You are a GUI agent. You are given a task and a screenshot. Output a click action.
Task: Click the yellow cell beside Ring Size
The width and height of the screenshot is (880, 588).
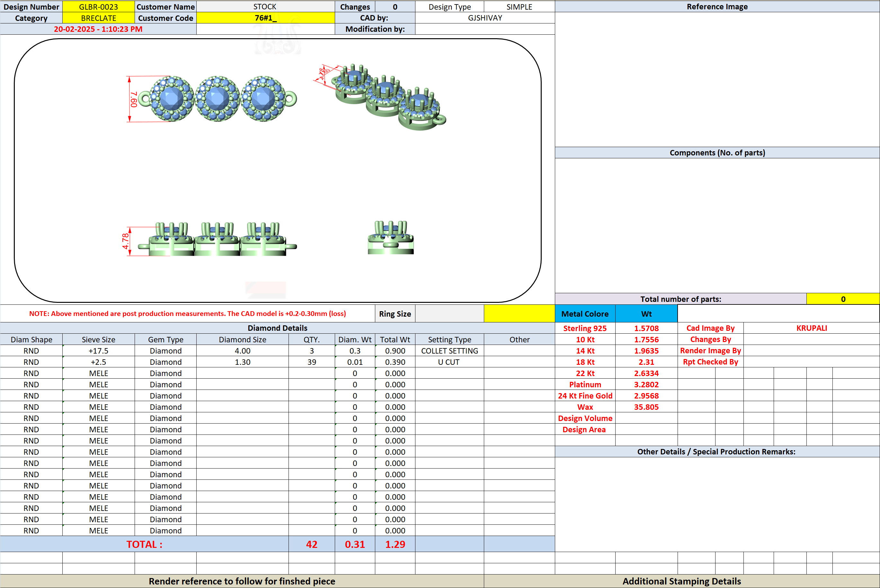point(519,313)
